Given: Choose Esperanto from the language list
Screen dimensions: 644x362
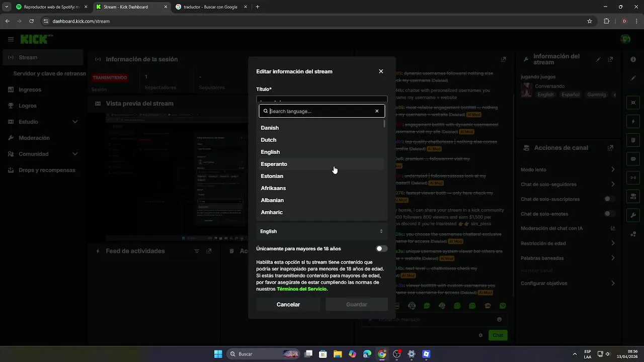Looking at the screenshot, I should coord(322,164).
